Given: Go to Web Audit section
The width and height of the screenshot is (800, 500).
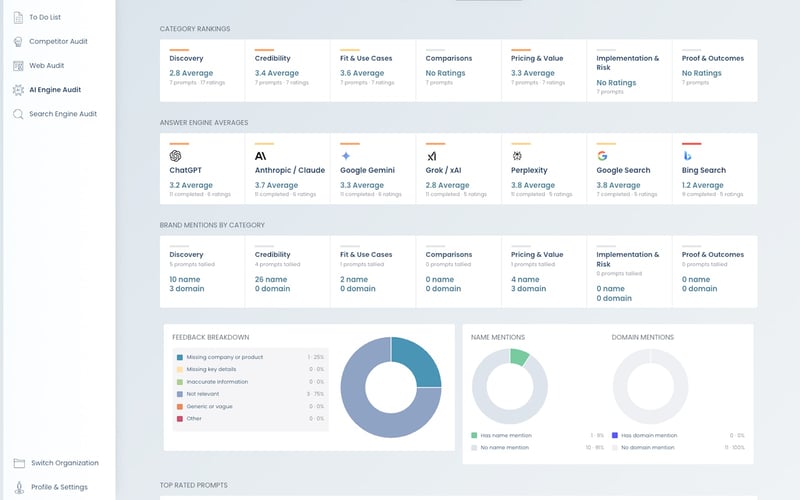Looking at the screenshot, I should [x=46, y=66].
